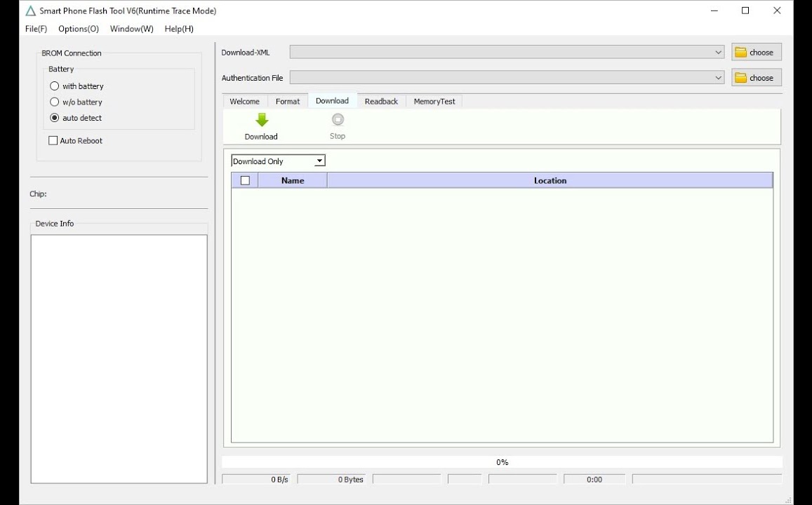Click the green Download arrow icon
Screen dimensions: 812x505
262,120
